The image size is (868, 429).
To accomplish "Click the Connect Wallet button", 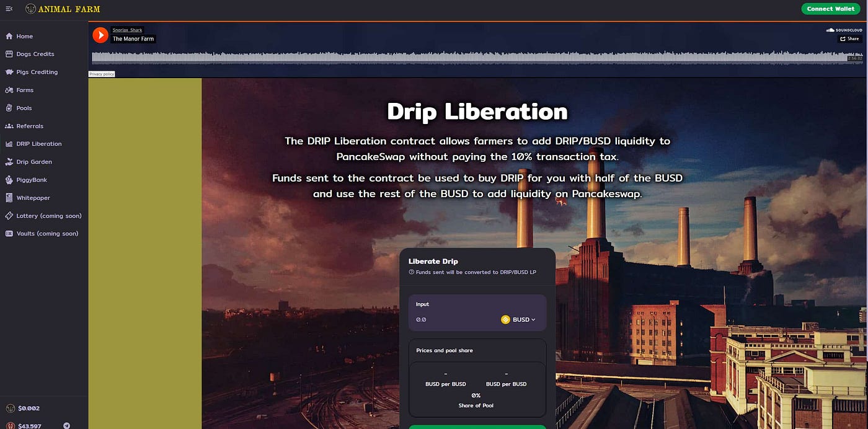I will pos(831,9).
